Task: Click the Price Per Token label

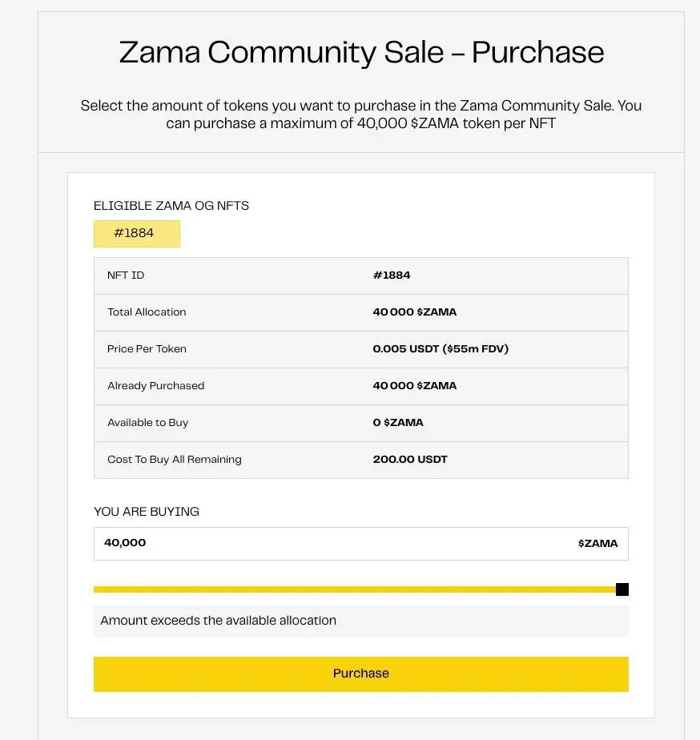Action: (x=147, y=349)
